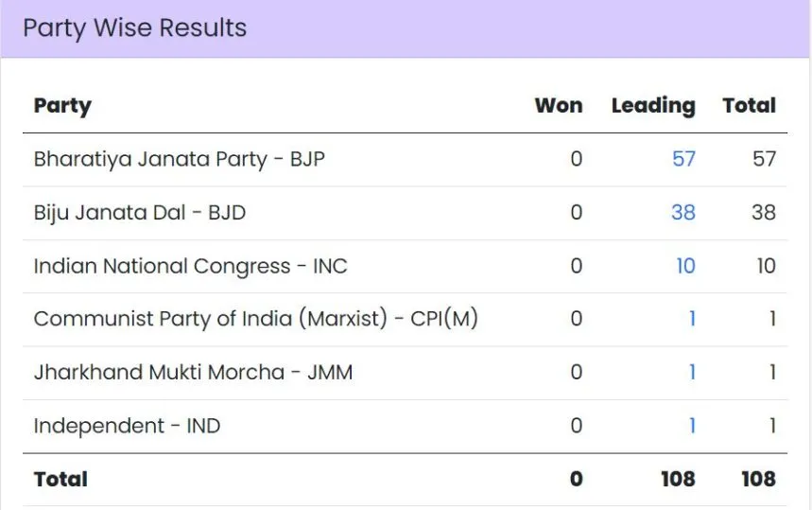812x510 pixels.
Task: Click Independent - IND row label
Action: tap(127, 426)
